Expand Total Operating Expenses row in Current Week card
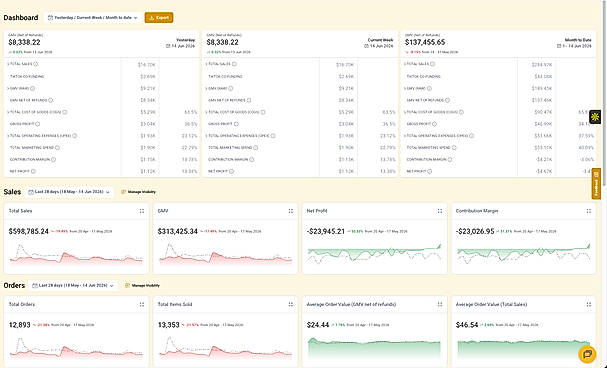Image resolution: width=607 pixels, height=368 pixels. (x=206, y=136)
